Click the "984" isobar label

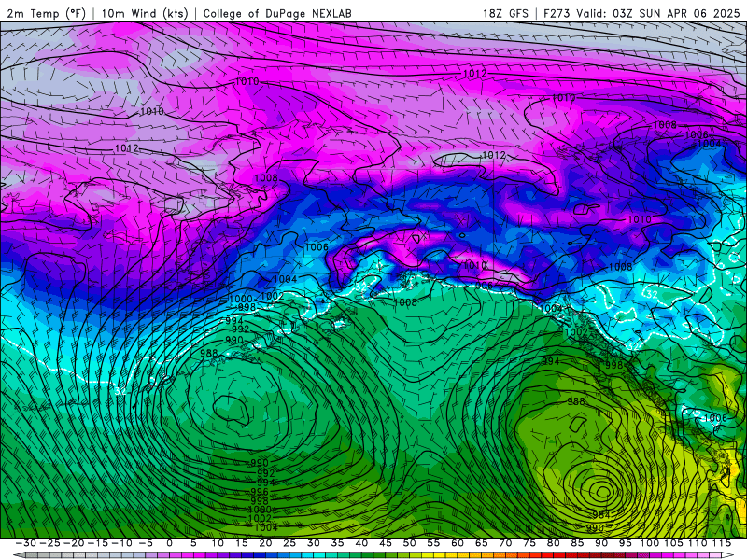(601, 515)
